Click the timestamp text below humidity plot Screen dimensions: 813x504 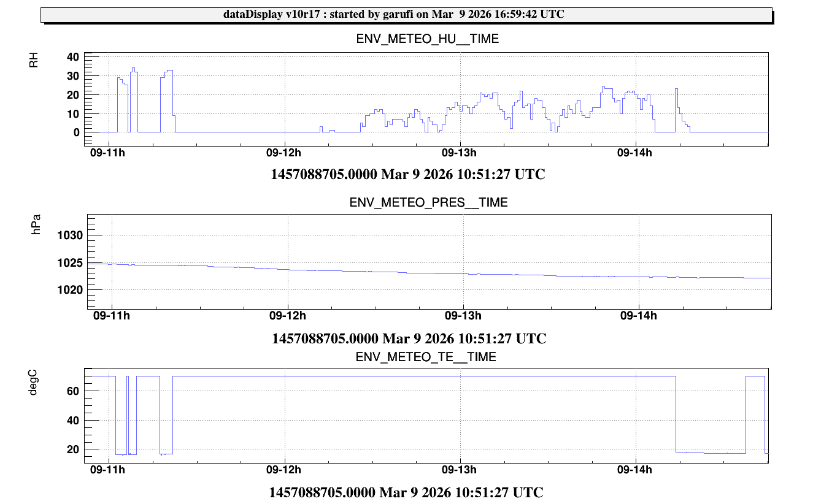407,175
